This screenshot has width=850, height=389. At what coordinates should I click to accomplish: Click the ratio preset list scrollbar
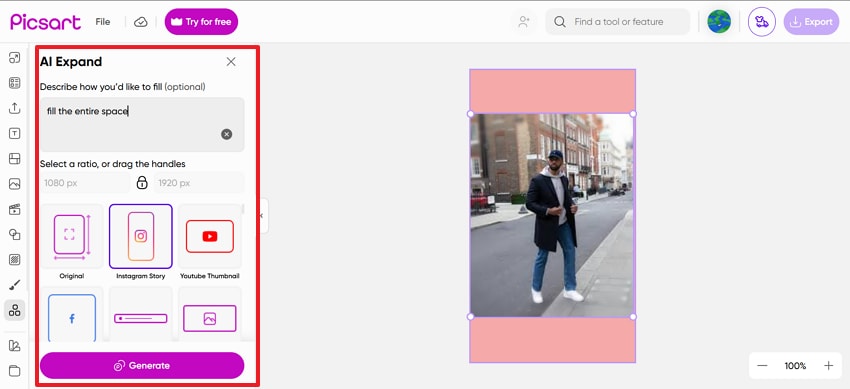(x=243, y=209)
